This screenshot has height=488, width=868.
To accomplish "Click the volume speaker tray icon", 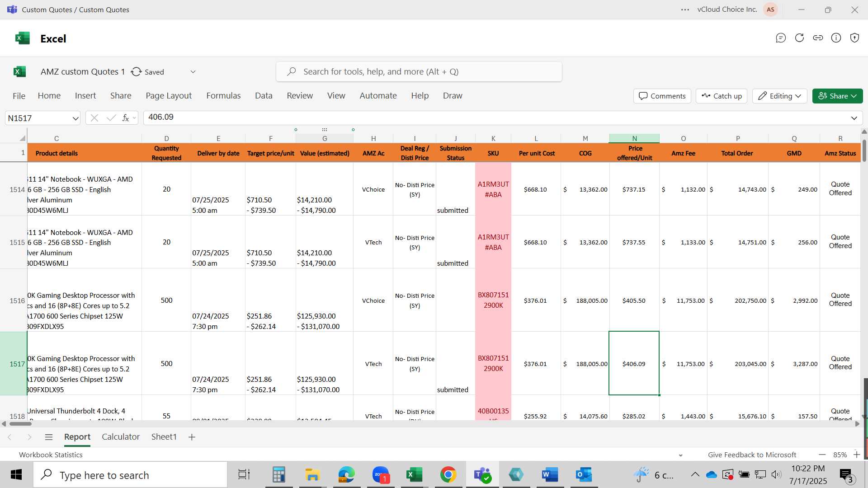I will click(x=776, y=474).
